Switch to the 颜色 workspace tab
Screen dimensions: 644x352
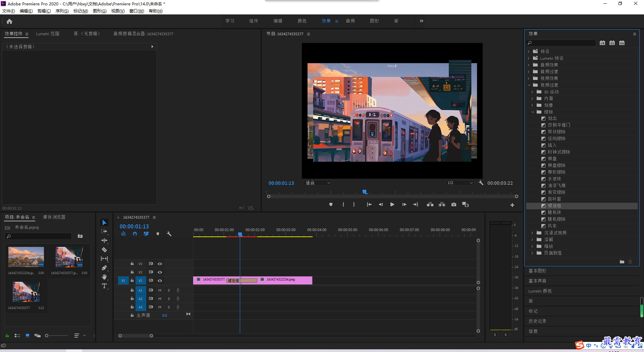tap(302, 21)
